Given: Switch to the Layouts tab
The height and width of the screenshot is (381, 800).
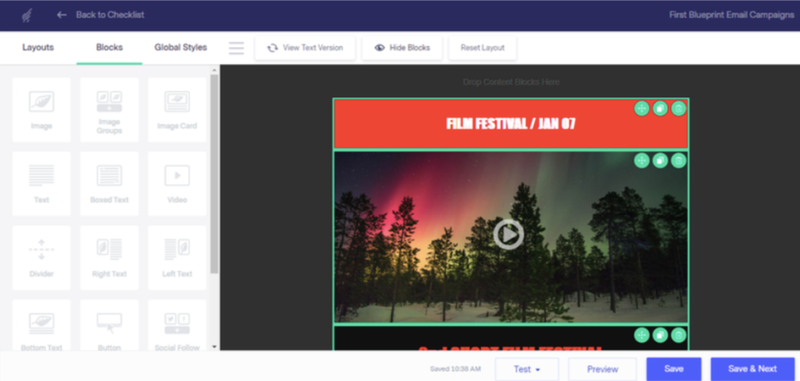Looking at the screenshot, I should click(38, 47).
